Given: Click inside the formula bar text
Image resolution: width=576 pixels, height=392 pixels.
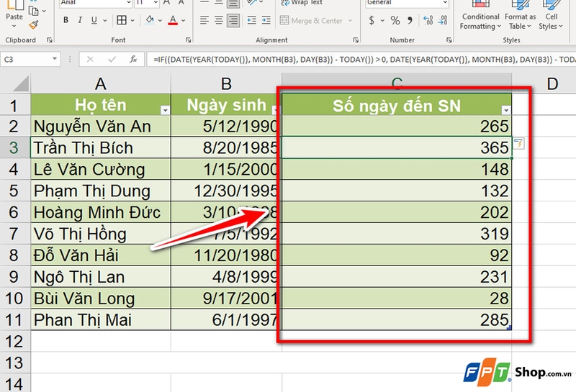Looking at the screenshot, I should coord(361,59).
